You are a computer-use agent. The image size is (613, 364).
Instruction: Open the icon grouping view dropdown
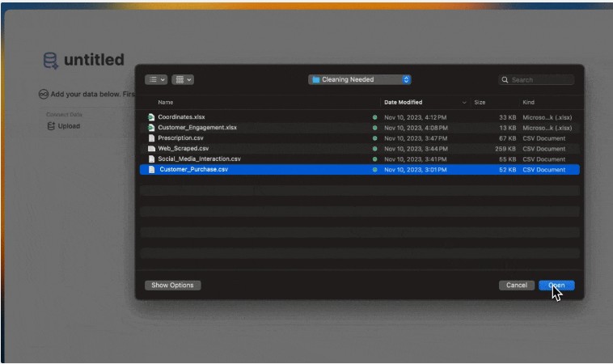coord(183,80)
